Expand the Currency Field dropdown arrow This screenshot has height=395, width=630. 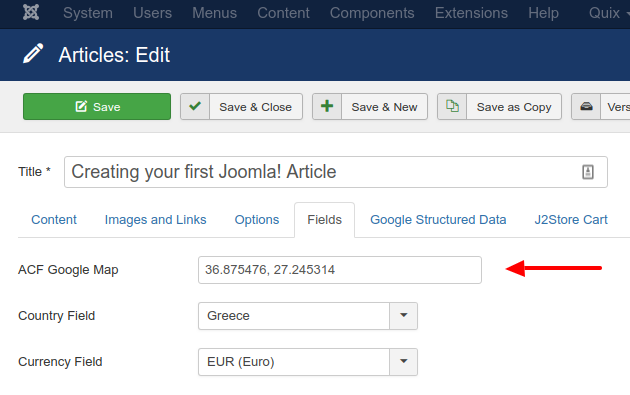coord(403,362)
